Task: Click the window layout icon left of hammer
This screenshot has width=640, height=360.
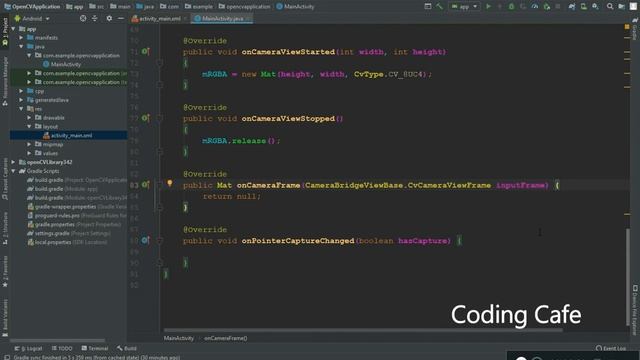Action: pos(428,7)
